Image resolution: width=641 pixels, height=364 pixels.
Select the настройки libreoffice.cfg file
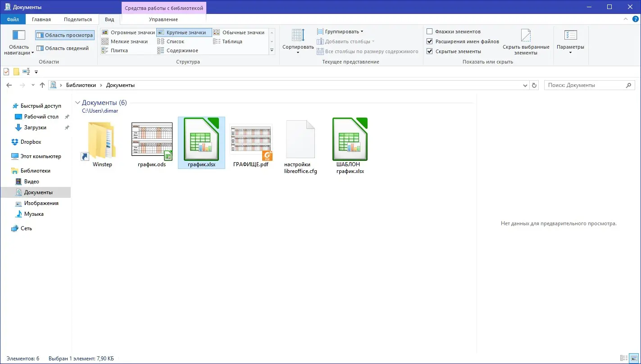pyautogui.click(x=300, y=147)
